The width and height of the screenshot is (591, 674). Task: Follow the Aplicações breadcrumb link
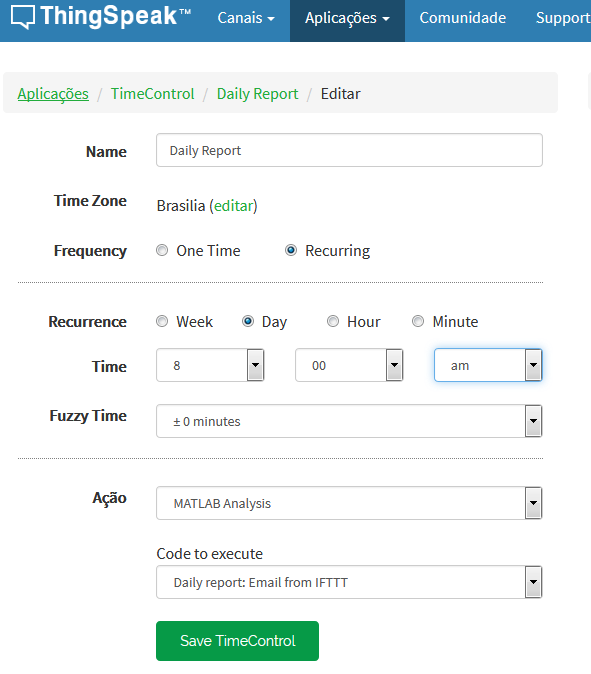pos(53,94)
